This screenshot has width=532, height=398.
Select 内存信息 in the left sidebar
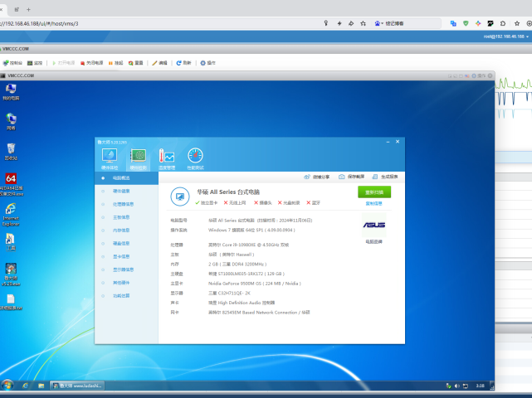(x=121, y=230)
